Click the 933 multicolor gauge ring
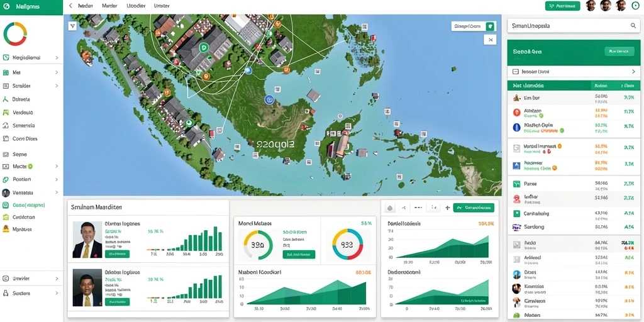The image size is (644, 322). click(347, 245)
